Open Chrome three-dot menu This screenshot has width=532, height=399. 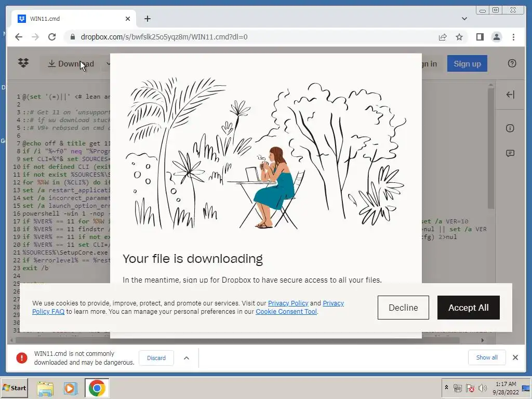pyautogui.click(x=513, y=37)
